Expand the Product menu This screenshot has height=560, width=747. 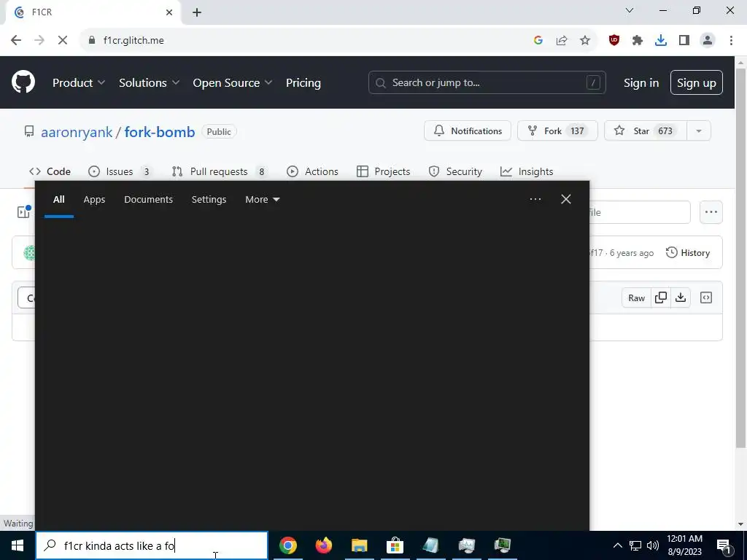coord(79,82)
